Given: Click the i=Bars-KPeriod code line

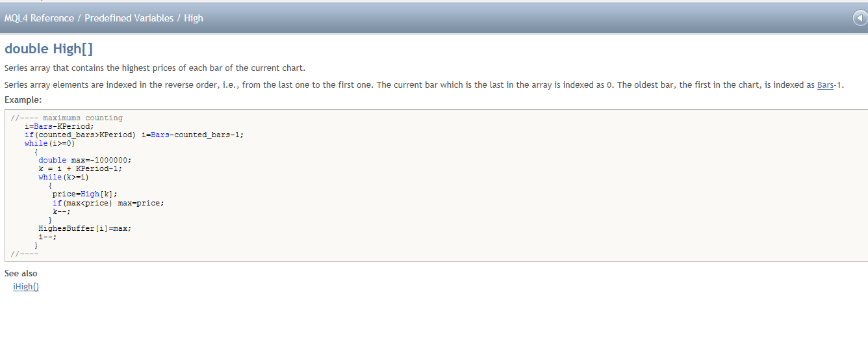Looking at the screenshot, I should (x=59, y=127).
